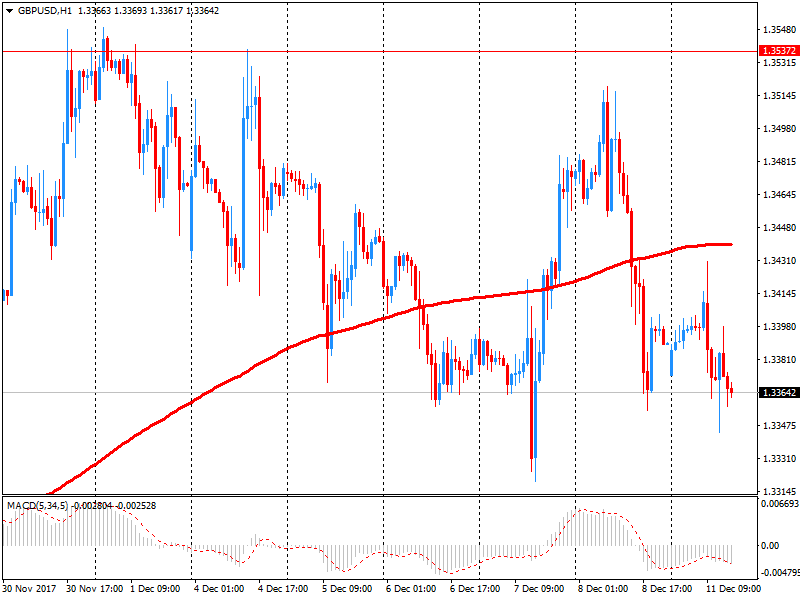Click the 1.34145 price scale value
This screenshot has height=600, width=800.
coord(780,293)
